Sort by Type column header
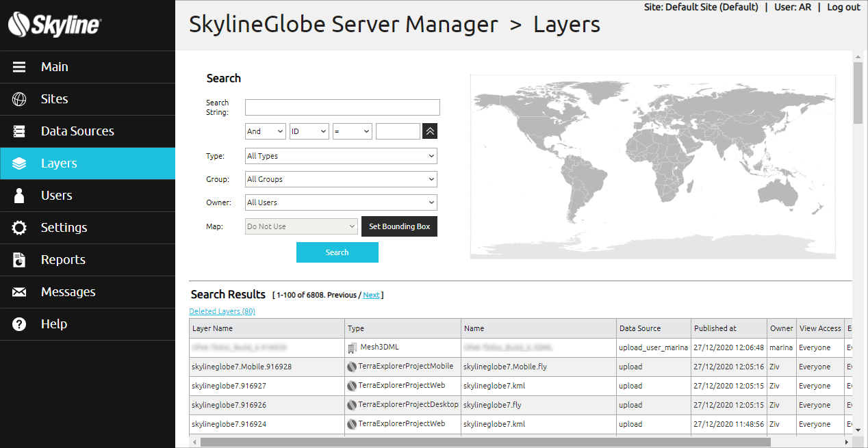 pos(403,328)
